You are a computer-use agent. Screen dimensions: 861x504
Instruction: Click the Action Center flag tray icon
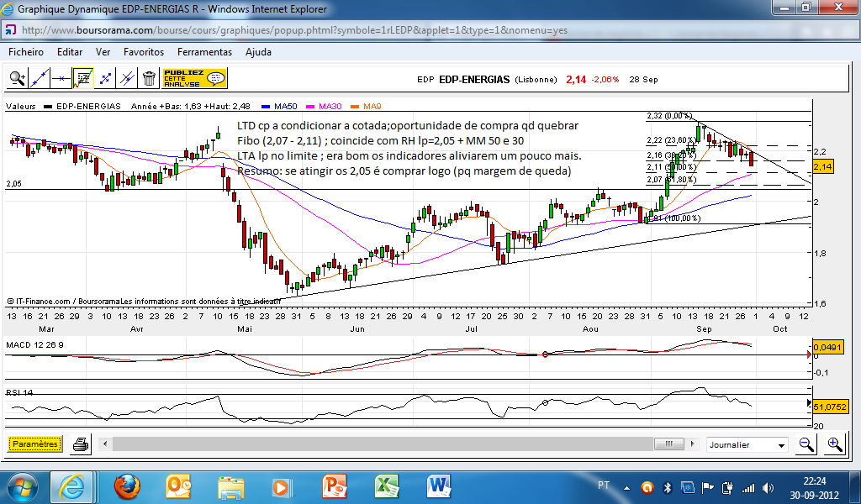point(708,487)
